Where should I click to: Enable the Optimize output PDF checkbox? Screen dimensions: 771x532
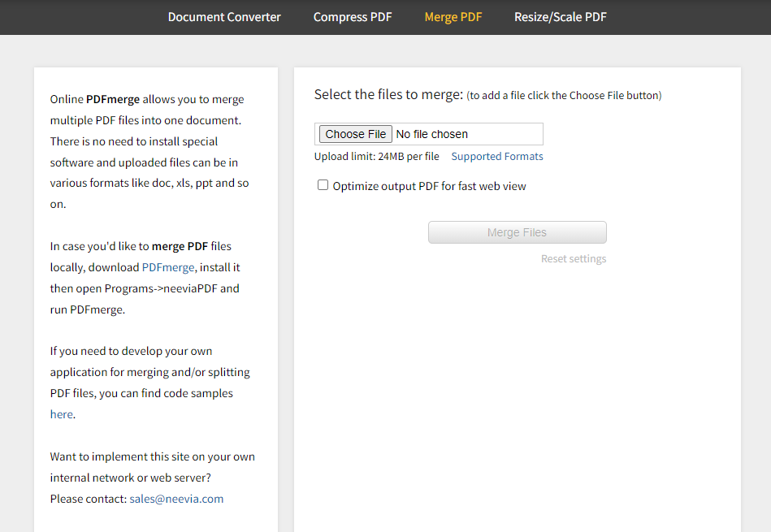click(323, 185)
